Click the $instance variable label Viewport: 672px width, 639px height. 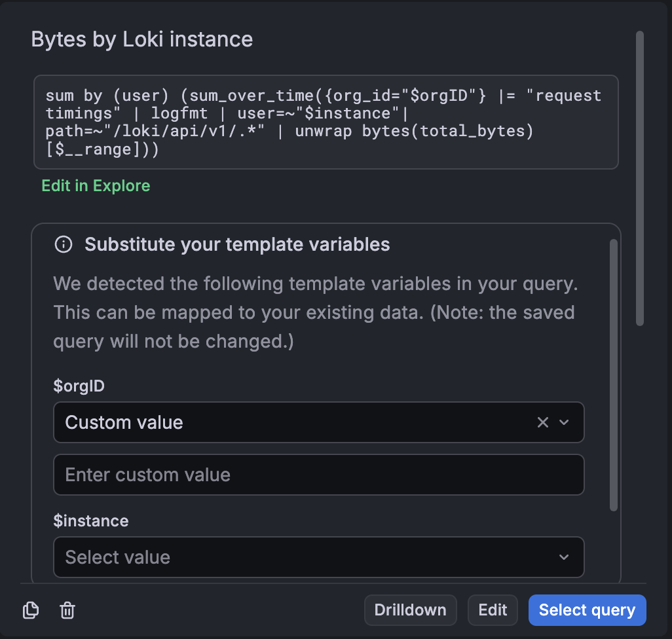click(91, 520)
